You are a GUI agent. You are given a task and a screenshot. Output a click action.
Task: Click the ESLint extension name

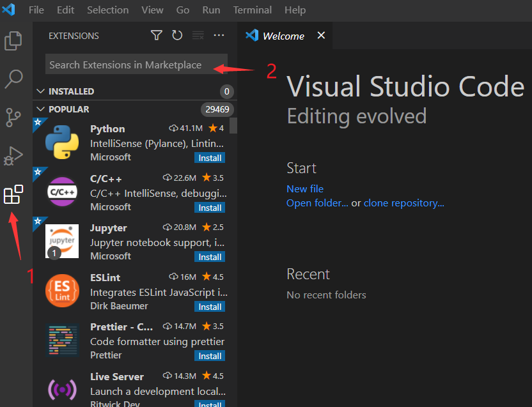105,277
